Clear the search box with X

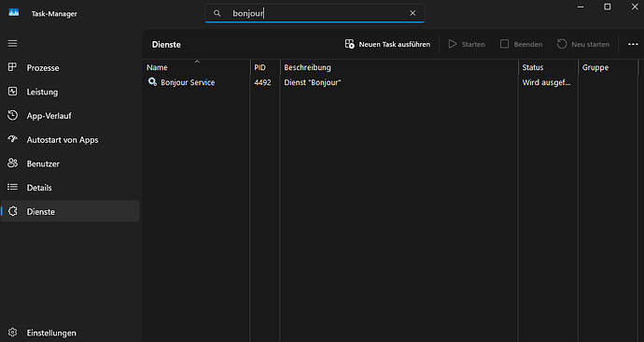click(x=413, y=13)
